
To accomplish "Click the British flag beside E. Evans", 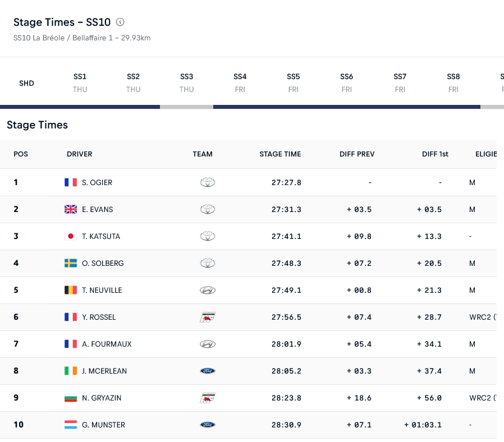I will point(71,209).
